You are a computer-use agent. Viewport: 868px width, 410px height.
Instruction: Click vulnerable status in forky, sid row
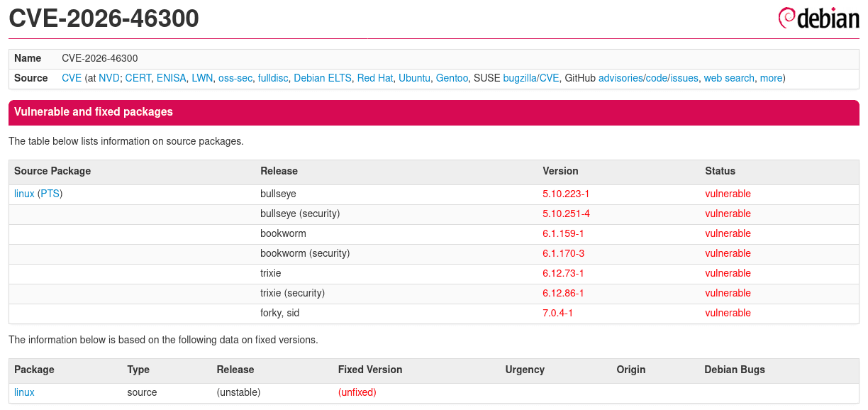coord(728,313)
